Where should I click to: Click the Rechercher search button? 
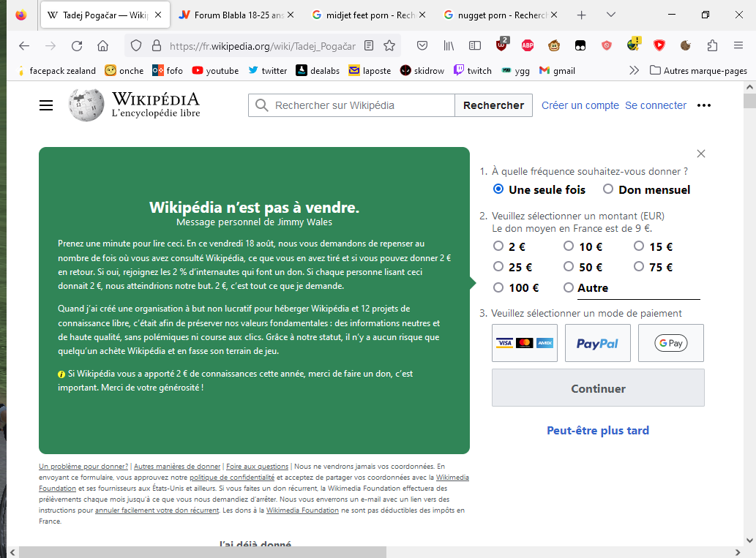tap(494, 105)
